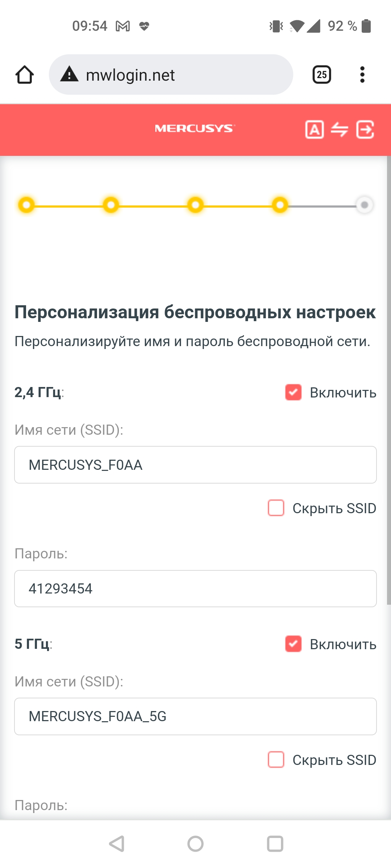Tap the not-secure warning triangle icon
Screen dimensions: 391x868
[x=70, y=75]
